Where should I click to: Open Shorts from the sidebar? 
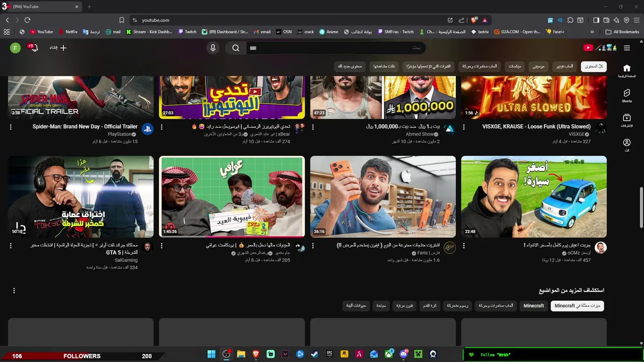pyautogui.click(x=626, y=96)
